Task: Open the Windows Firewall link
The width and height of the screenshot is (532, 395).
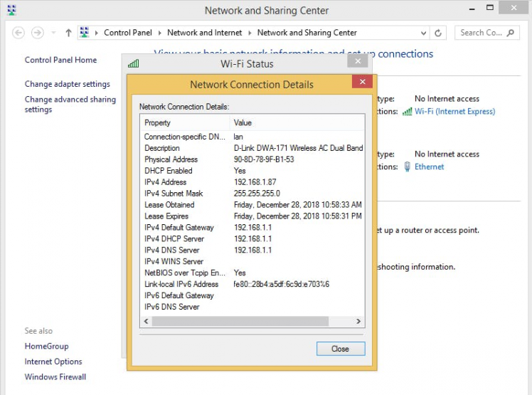Action: [55, 376]
